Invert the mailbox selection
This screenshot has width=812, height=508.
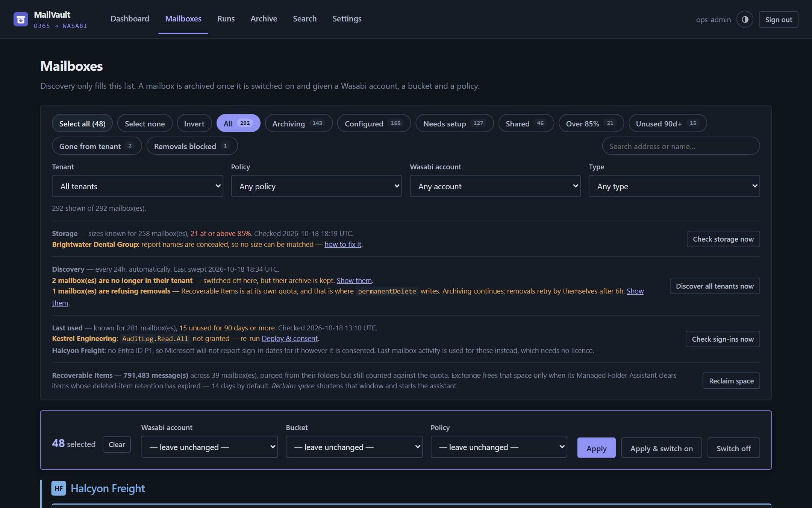pyautogui.click(x=194, y=123)
